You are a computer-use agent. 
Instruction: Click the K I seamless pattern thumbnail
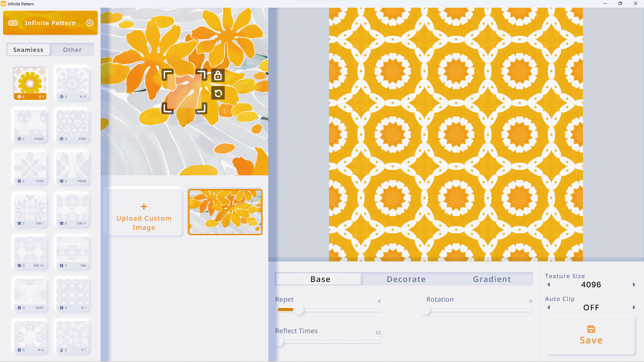30,83
